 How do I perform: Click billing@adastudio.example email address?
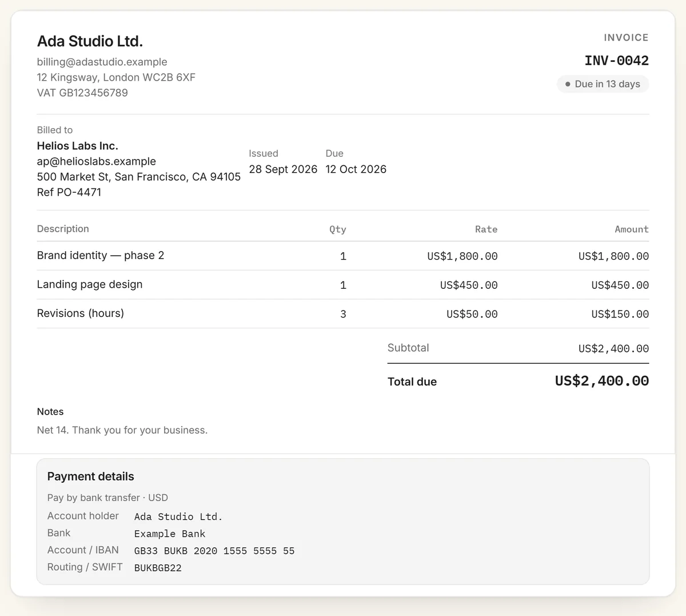tap(102, 62)
